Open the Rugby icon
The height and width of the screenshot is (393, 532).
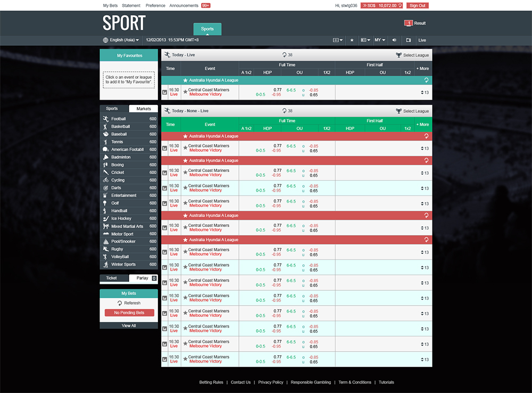coord(105,249)
